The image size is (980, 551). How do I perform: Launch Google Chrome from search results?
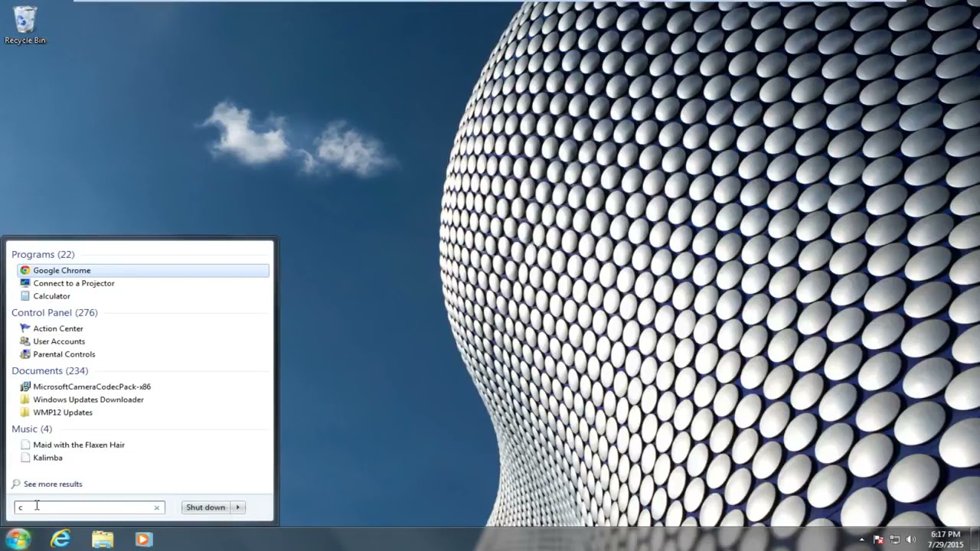(x=143, y=270)
